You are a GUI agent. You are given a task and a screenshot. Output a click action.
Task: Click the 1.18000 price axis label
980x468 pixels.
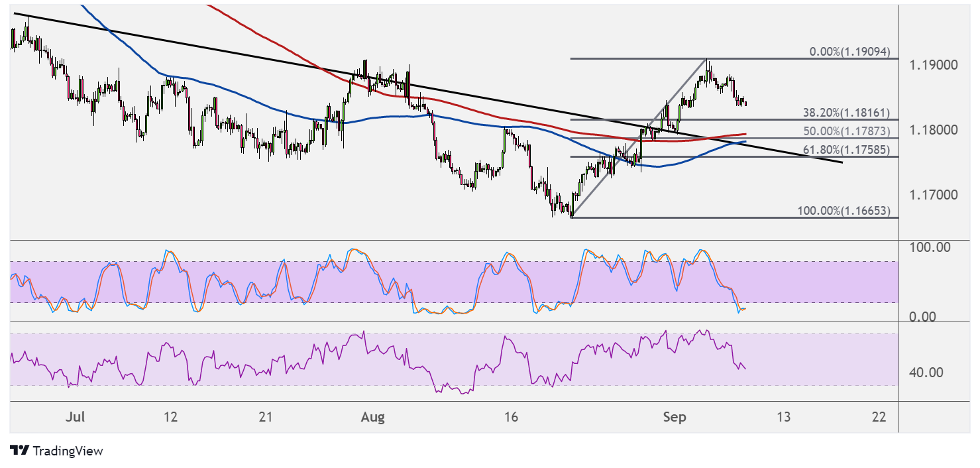934,130
